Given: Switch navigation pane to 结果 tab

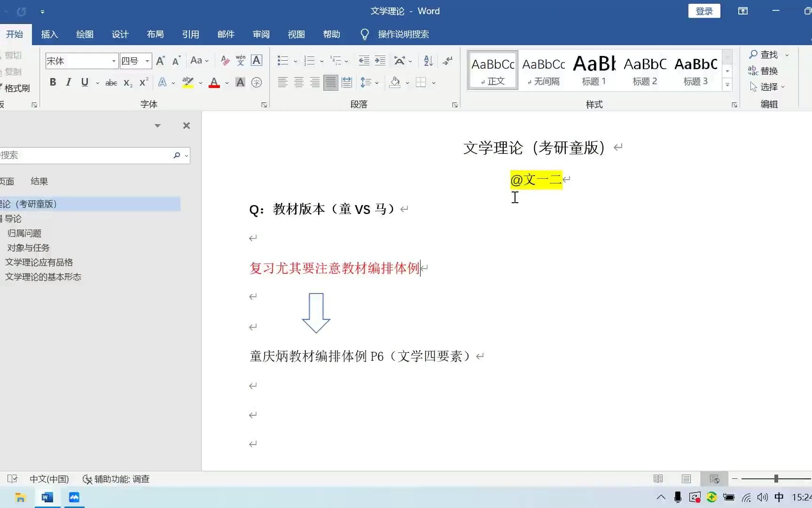Looking at the screenshot, I should click(x=39, y=181).
